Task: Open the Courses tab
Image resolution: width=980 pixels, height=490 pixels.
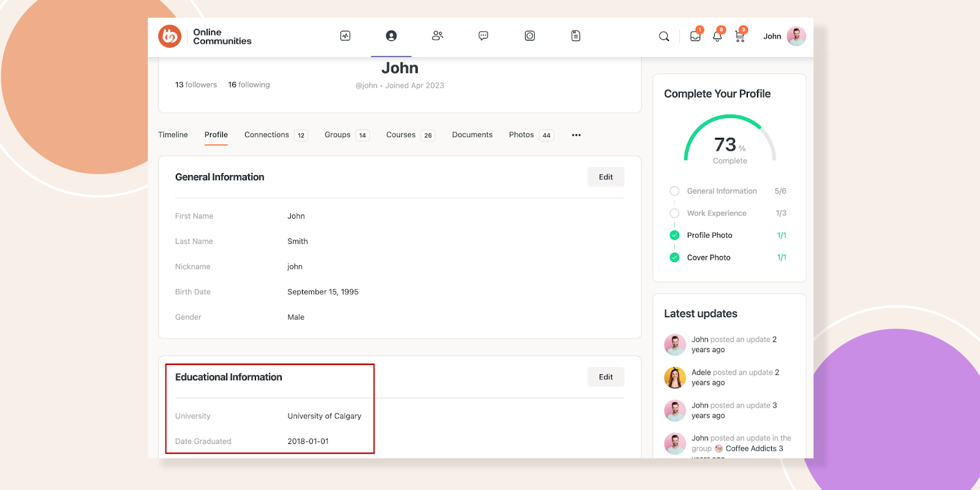Action: pyautogui.click(x=401, y=135)
